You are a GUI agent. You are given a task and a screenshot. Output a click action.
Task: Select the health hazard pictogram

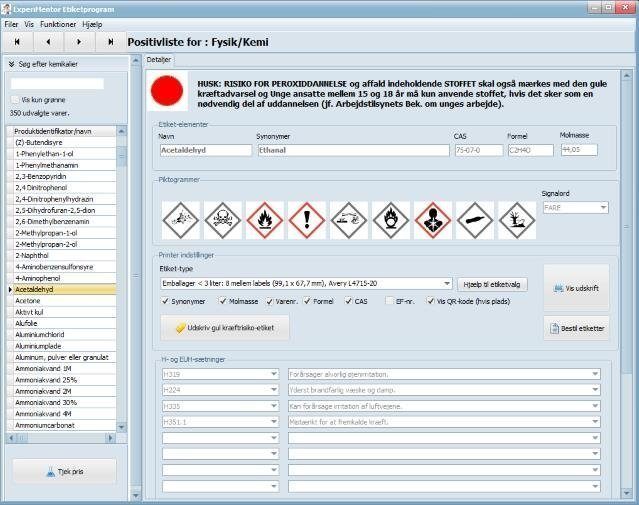tap(433, 219)
